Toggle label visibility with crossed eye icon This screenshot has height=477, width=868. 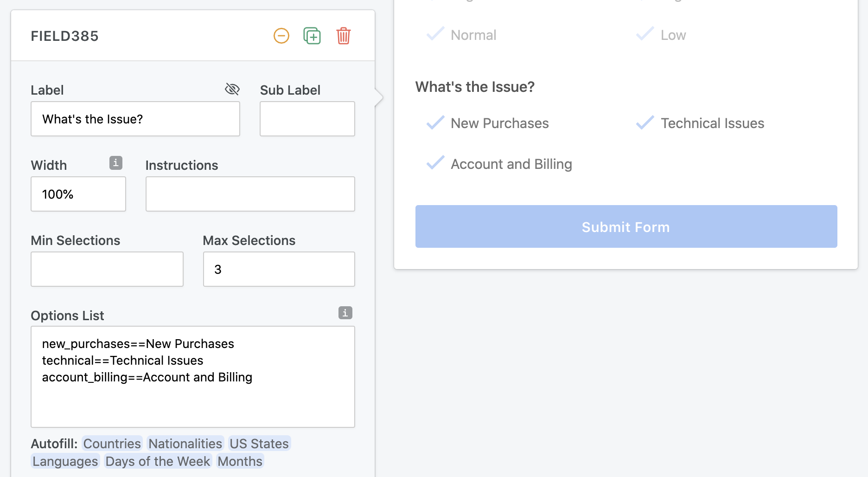(232, 89)
